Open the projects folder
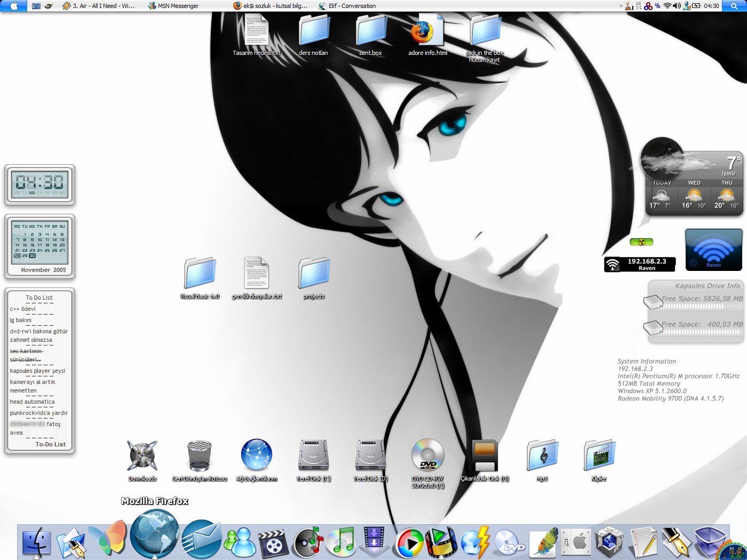 click(314, 278)
